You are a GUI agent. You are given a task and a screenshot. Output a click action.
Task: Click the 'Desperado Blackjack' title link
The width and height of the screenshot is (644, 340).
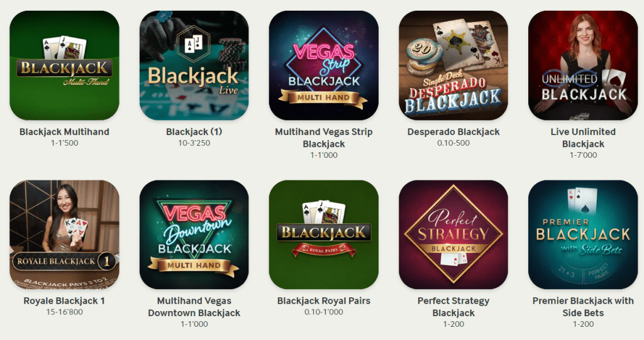coord(453,132)
